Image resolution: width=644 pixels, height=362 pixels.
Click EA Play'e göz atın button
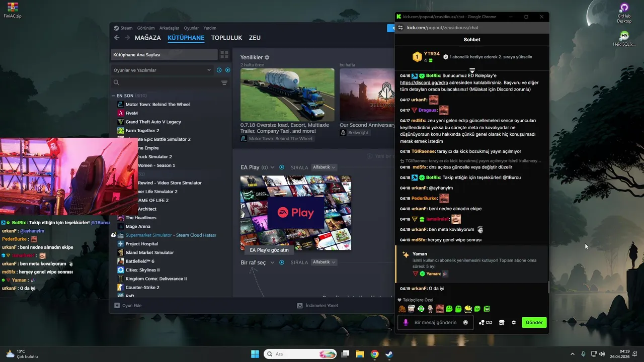click(x=269, y=250)
